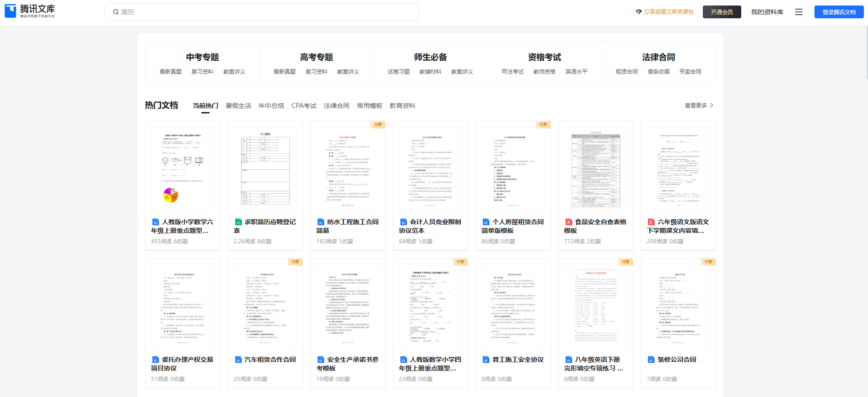Click the diamond icon beside 立享超值文库资源包
868x397 pixels.
(639, 12)
